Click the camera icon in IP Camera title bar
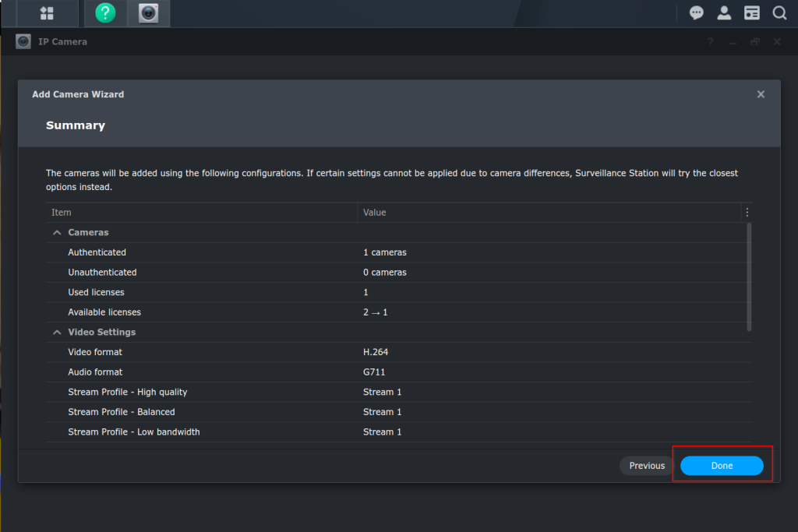 23,42
